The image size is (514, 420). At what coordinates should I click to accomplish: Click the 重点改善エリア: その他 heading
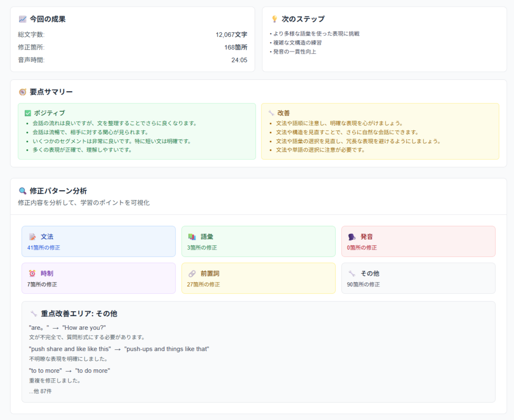point(79,314)
